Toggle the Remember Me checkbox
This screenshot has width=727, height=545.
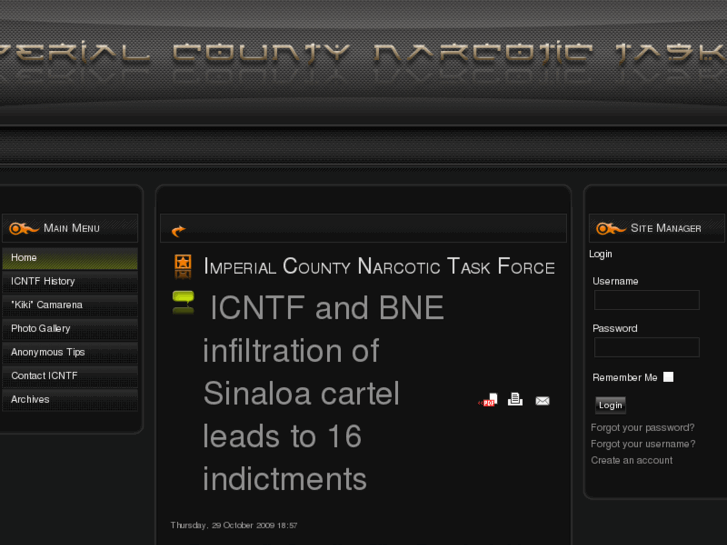(x=668, y=377)
